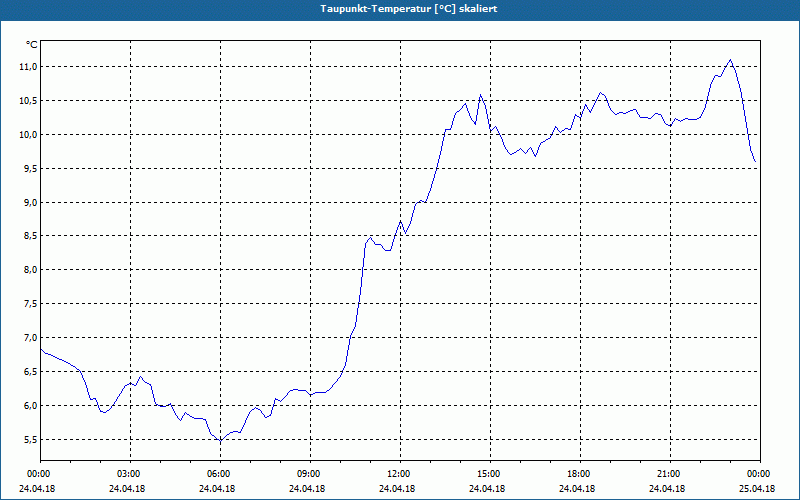The width and height of the screenshot is (800, 500).
Task: Click the 24.04.18 date under 15:00
Action: 487,489
